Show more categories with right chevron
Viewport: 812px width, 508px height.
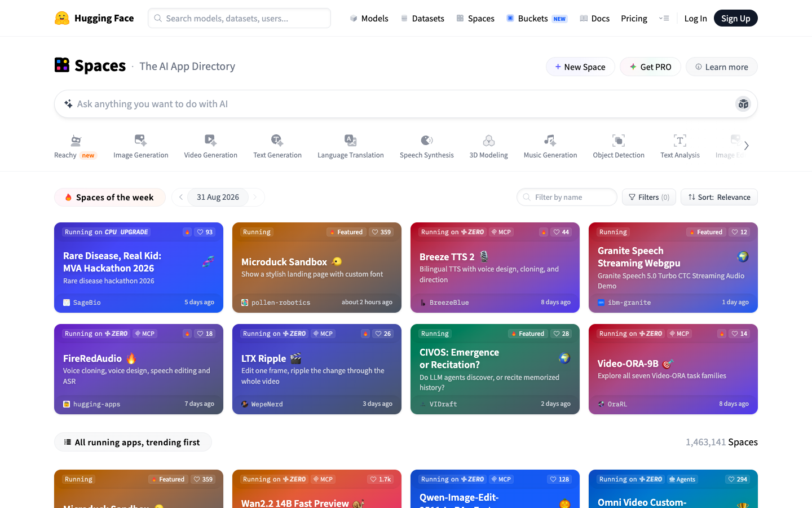click(x=746, y=146)
